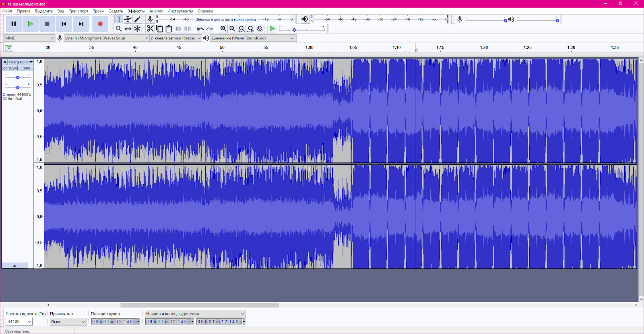Start playback with the green Play button
Screen dimensions: 644x334
(30, 24)
